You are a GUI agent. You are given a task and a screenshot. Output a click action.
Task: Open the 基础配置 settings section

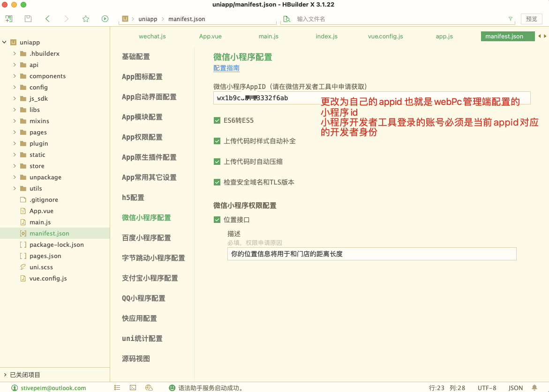coord(136,57)
